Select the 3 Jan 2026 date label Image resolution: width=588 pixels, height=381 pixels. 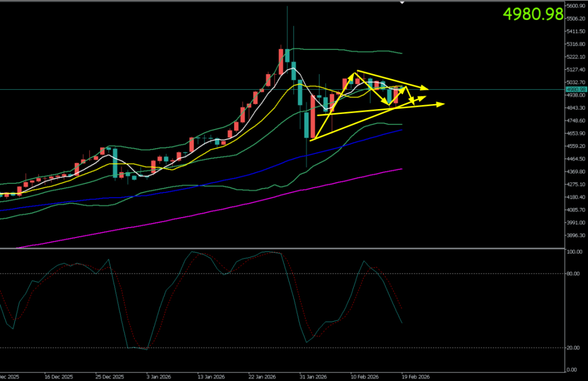159,376
